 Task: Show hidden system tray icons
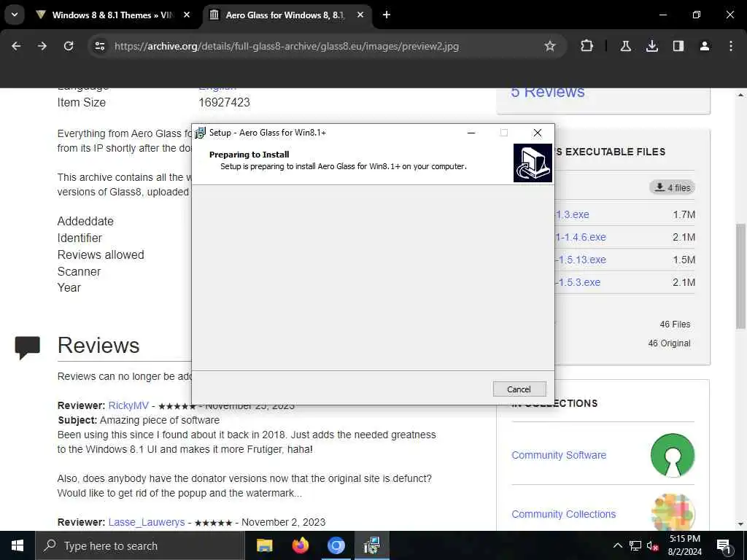click(617, 545)
